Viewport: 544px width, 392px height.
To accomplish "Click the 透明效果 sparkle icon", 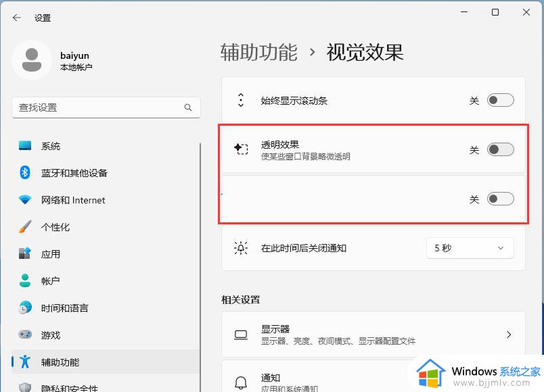I will [x=241, y=149].
